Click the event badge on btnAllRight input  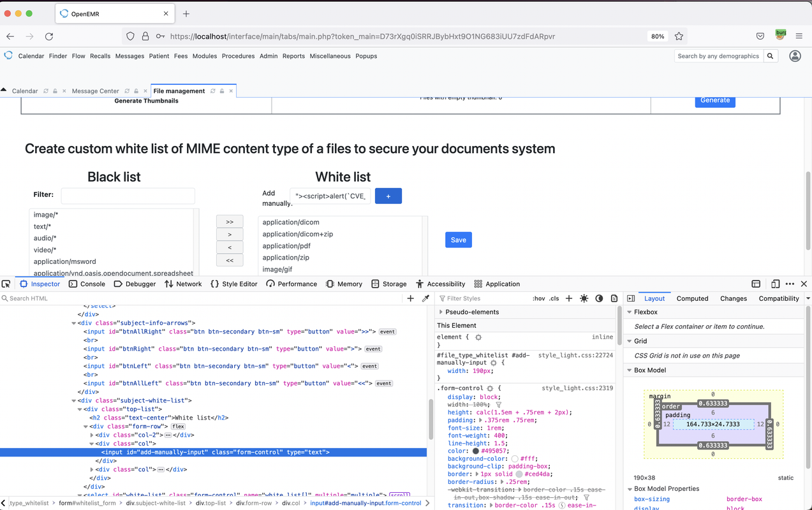click(x=387, y=331)
